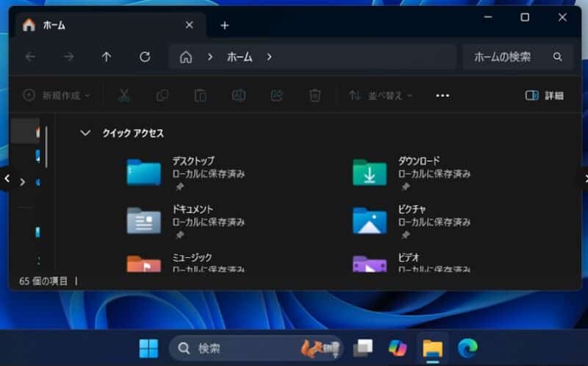Click ホーム breadcrumb in address bar
Image resolution: width=588 pixels, height=366 pixels.
tap(240, 57)
